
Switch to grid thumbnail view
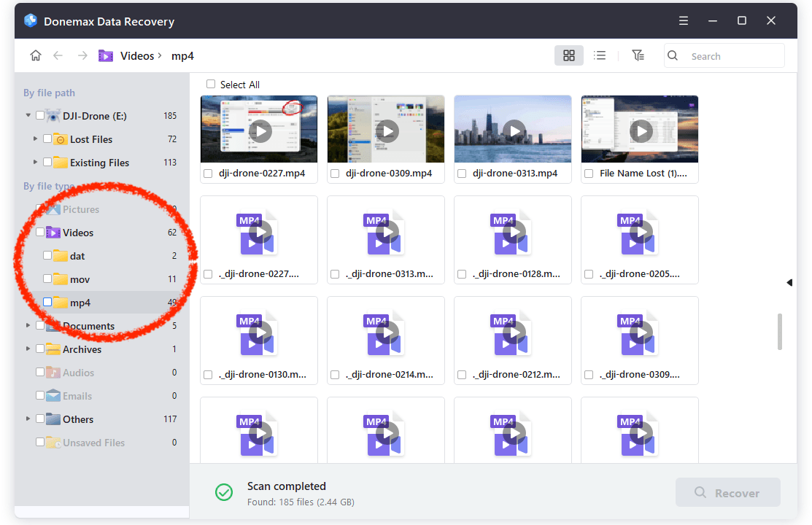pos(569,56)
